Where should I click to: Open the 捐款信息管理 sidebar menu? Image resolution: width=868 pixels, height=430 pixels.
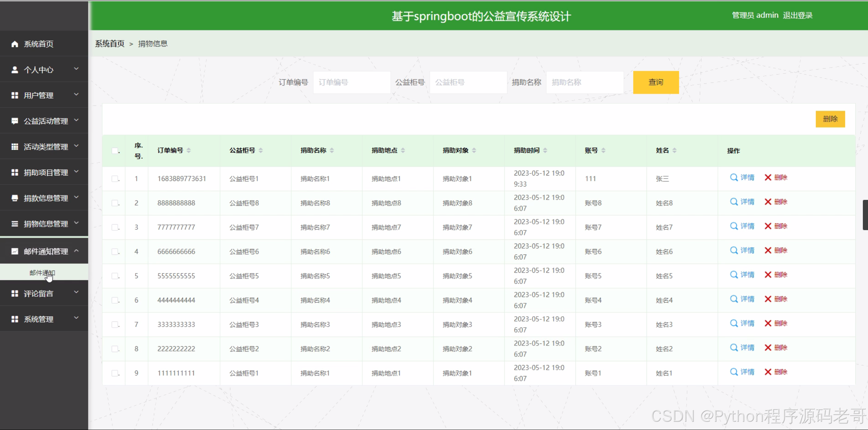[x=46, y=198]
